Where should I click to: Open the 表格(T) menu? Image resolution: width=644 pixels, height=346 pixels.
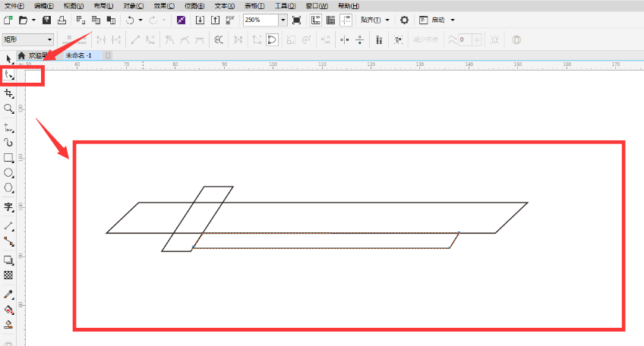(254, 6)
